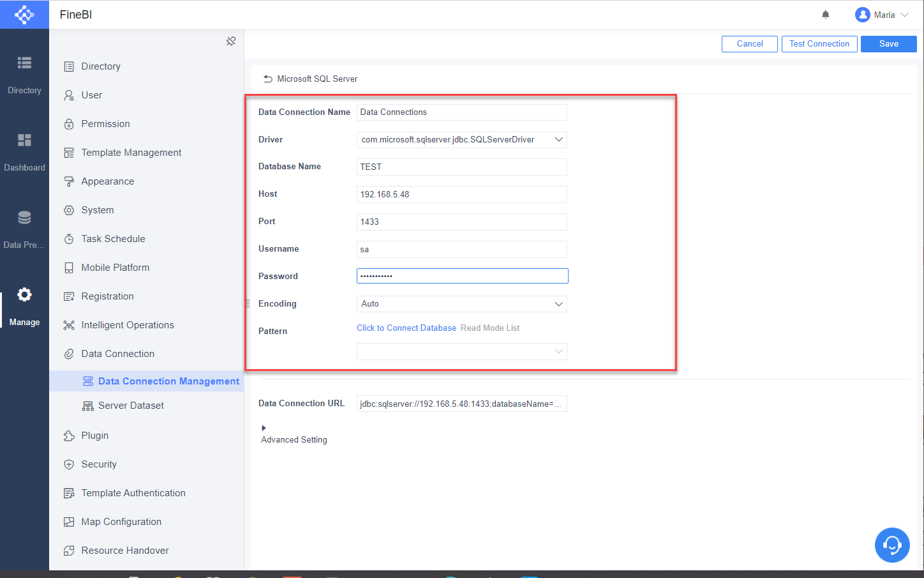Select the User management icon
Screen dimensions: 924x578
click(x=69, y=95)
